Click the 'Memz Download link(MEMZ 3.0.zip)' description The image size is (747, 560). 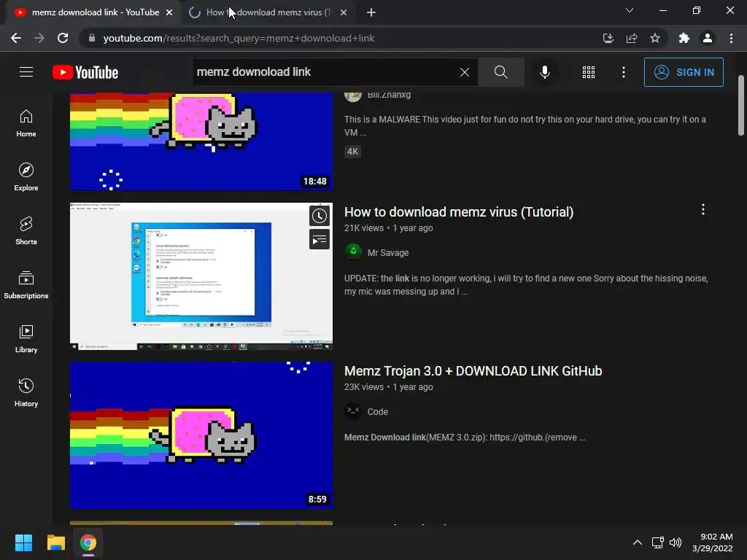(x=465, y=437)
